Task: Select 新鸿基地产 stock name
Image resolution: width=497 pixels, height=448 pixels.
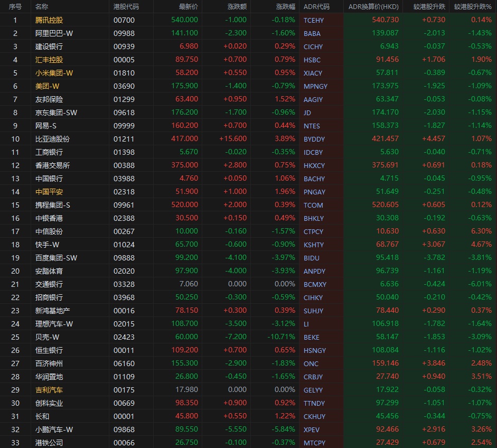Action: (52, 311)
